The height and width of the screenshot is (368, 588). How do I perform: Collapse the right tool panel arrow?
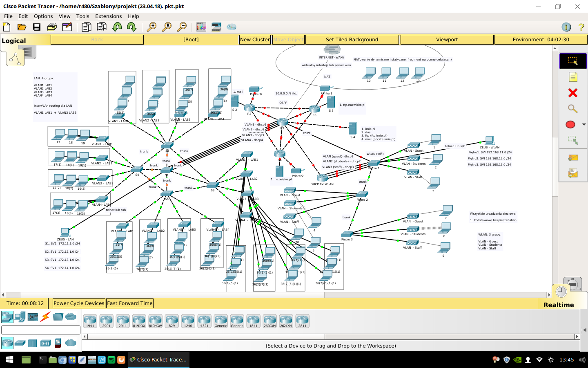584,330
